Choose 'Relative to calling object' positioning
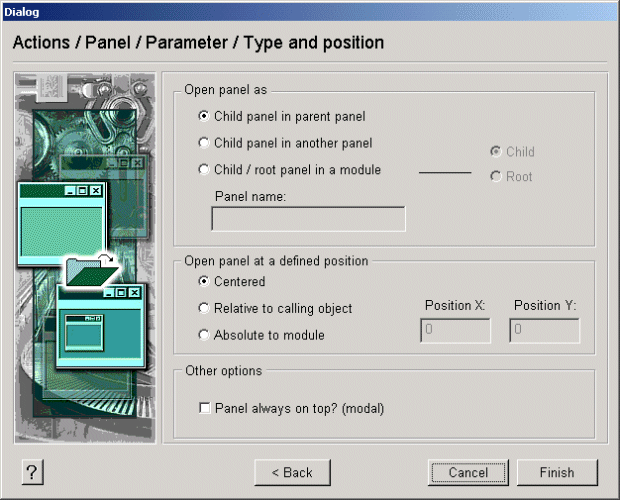Screen dimensions: 620x500 [205, 309]
